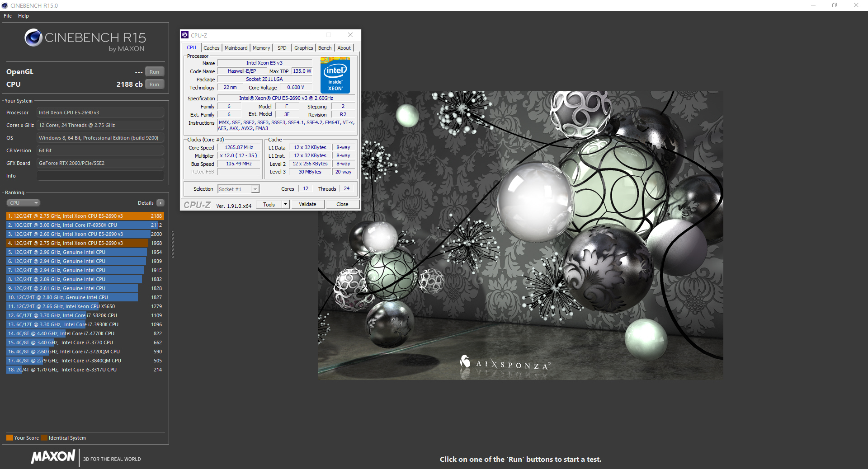Image resolution: width=868 pixels, height=469 pixels.
Task: Expand the Tools dropdown arrow in CPU-Z
Action: (x=285, y=204)
